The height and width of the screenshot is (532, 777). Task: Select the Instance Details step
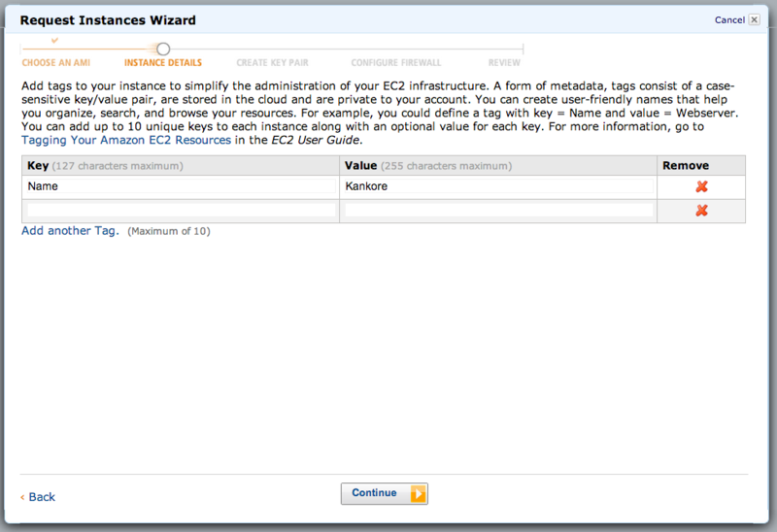pos(163,63)
